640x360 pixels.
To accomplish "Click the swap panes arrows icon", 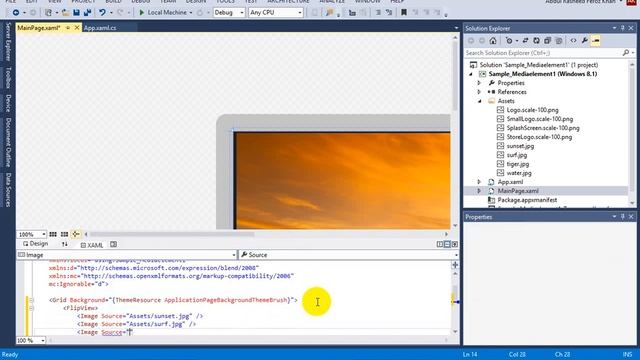I will [x=64, y=244].
